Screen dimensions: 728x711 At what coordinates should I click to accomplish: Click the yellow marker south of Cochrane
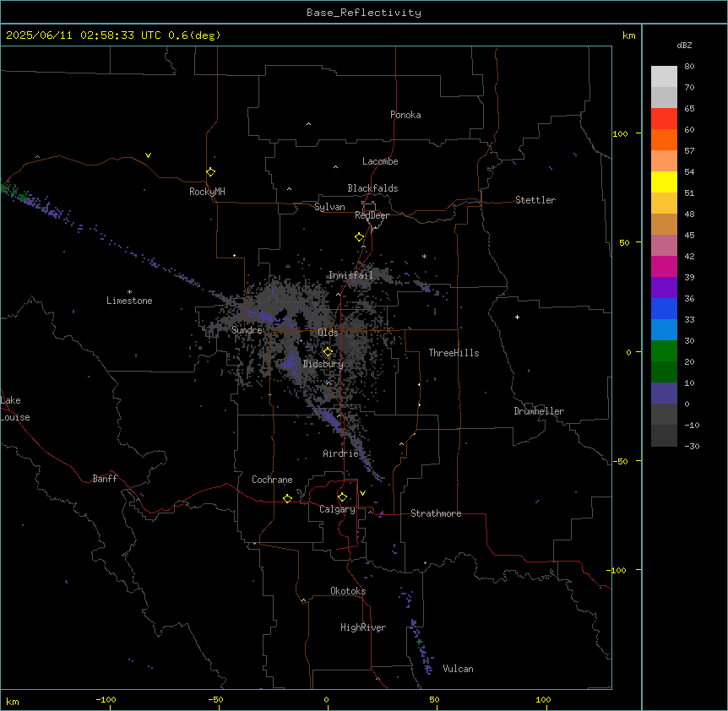click(287, 498)
